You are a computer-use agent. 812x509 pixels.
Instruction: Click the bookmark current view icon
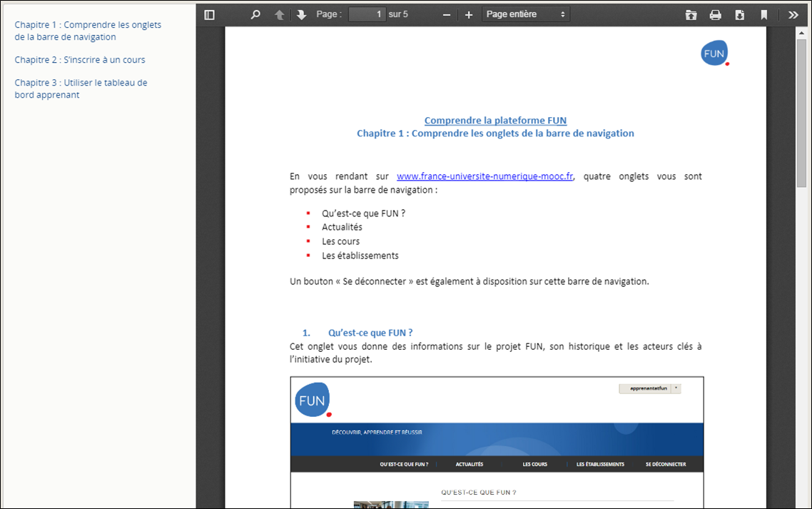[764, 15]
